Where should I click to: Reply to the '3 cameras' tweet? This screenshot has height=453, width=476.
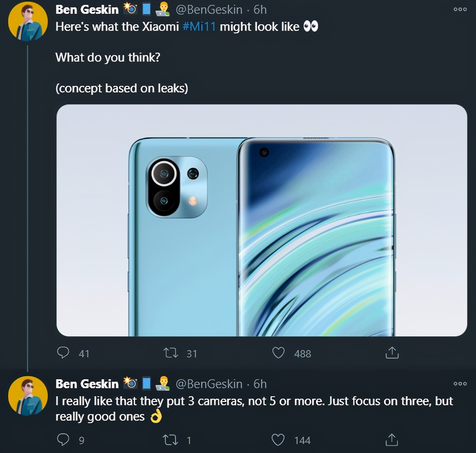(x=63, y=440)
